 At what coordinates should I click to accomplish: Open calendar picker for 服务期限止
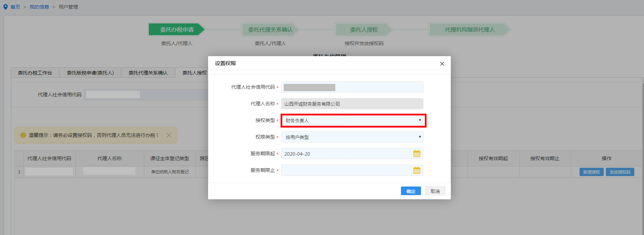pos(417,170)
